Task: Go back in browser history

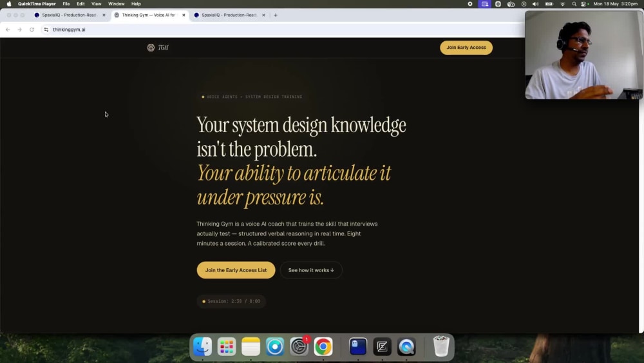Action: [8, 30]
